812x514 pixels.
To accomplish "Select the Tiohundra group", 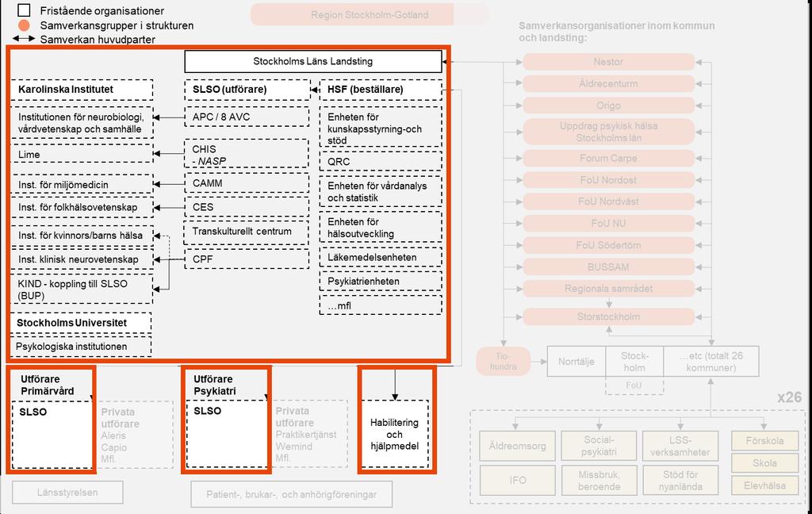I will point(503,361).
